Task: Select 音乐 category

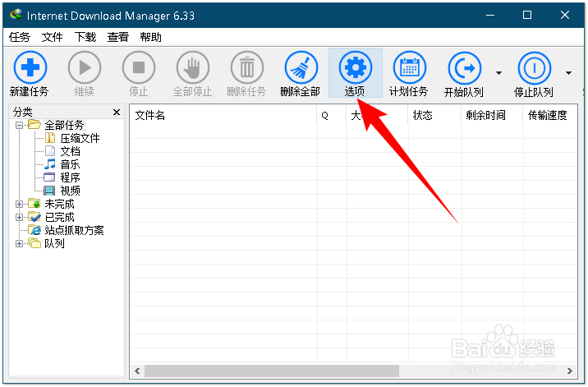Action: point(70,164)
